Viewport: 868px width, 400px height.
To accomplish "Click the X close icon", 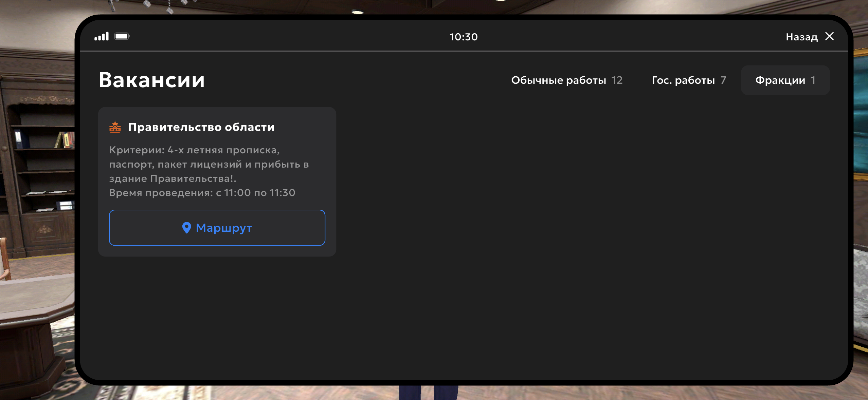I will coord(829,36).
